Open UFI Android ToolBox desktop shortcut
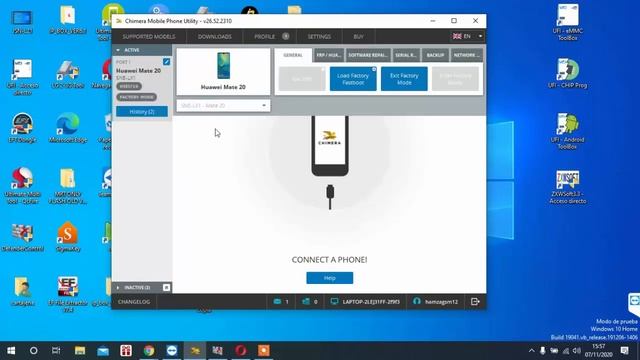The width and height of the screenshot is (640, 360). [568, 131]
